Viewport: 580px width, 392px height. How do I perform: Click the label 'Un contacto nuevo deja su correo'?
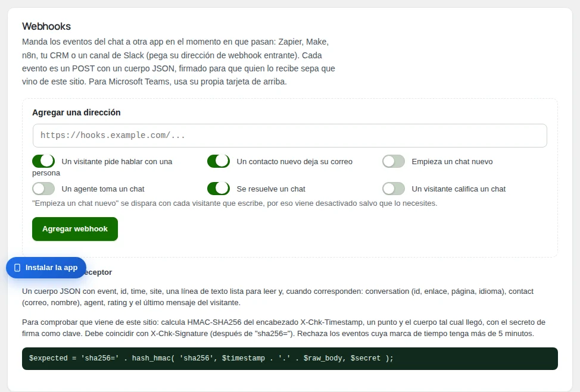[x=294, y=161]
